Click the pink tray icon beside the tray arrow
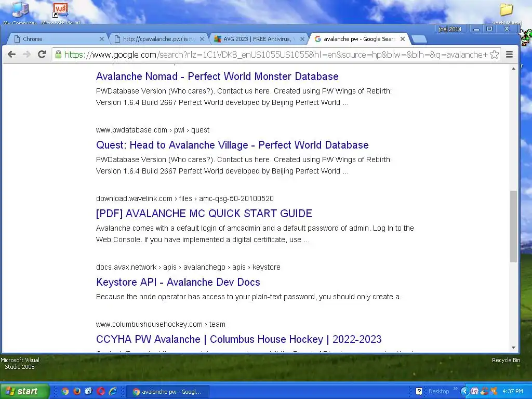Viewport: 532px width, 399px height. click(x=475, y=392)
